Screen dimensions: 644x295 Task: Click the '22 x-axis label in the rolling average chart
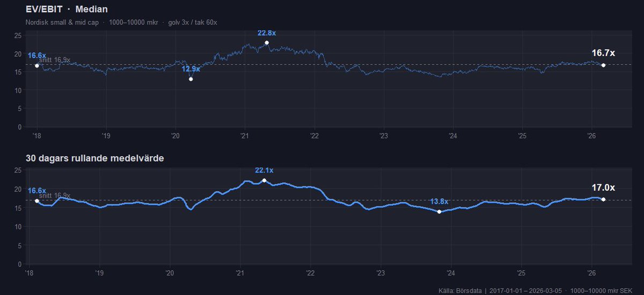point(310,273)
